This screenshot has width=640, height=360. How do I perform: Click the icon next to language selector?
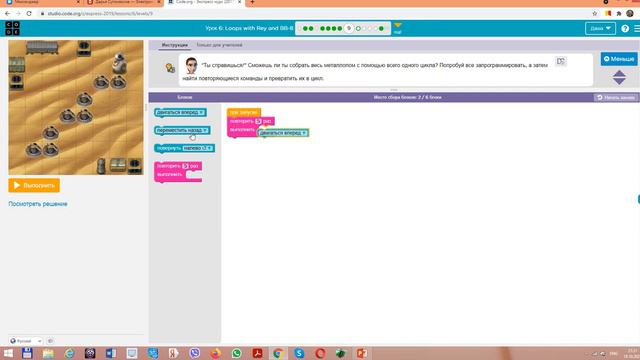click(50, 341)
